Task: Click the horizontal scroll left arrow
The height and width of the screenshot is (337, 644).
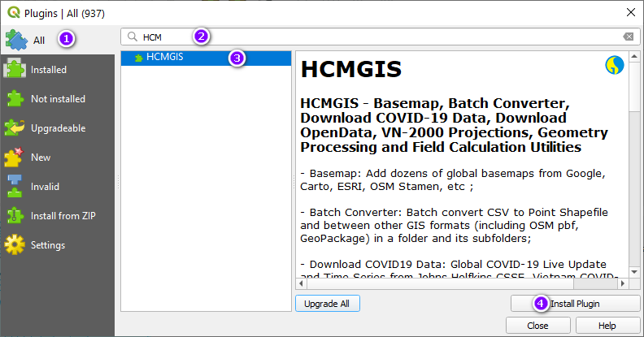Action: (301, 283)
